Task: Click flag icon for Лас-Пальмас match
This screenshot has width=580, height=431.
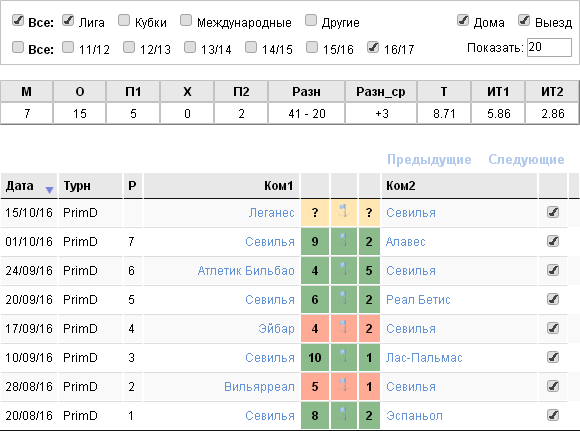Action: 344,357
